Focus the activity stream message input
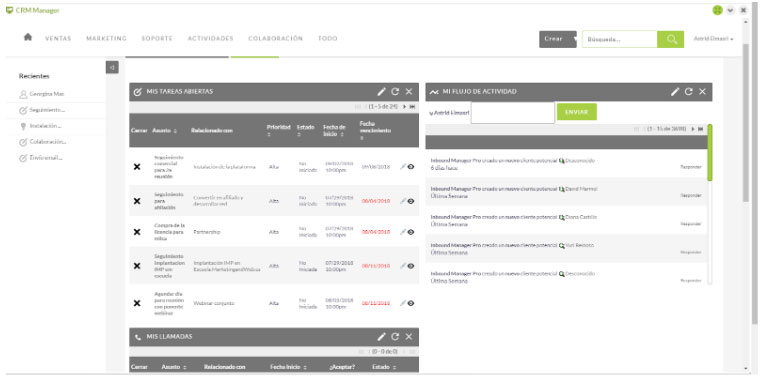This screenshot has height=376, width=760. pyautogui.click(x=513, y=112)
